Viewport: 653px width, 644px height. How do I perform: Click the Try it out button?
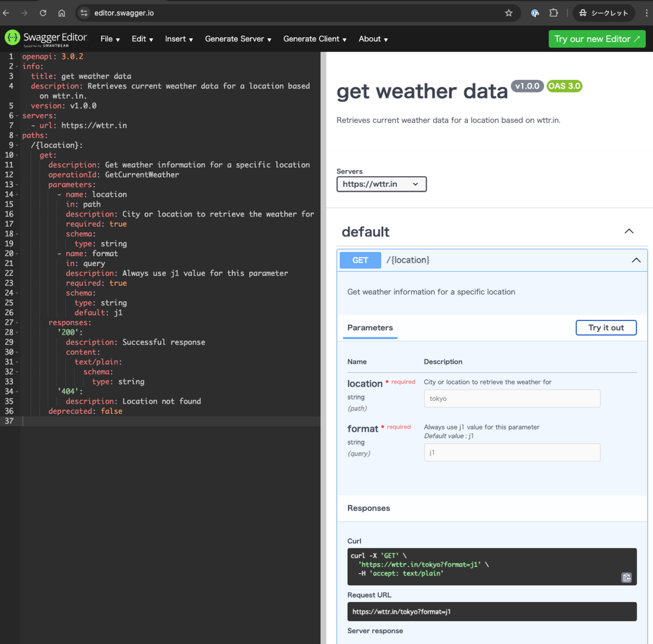606,327
